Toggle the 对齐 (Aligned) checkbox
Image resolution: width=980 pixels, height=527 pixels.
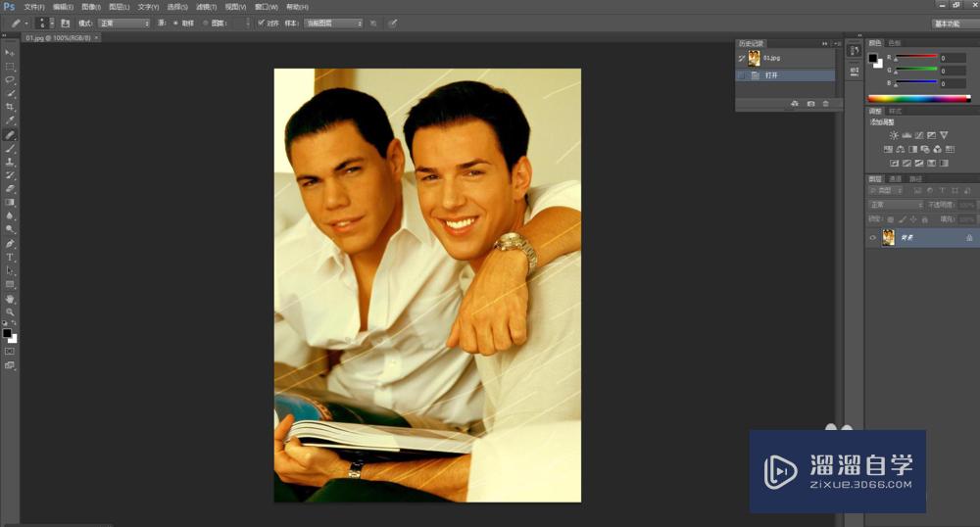point(262,23)
